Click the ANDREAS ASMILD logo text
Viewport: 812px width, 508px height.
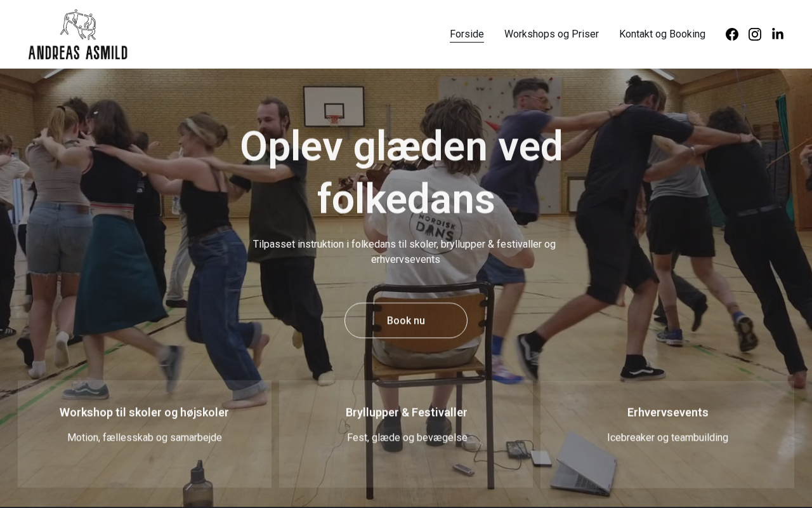click(78, 52)
